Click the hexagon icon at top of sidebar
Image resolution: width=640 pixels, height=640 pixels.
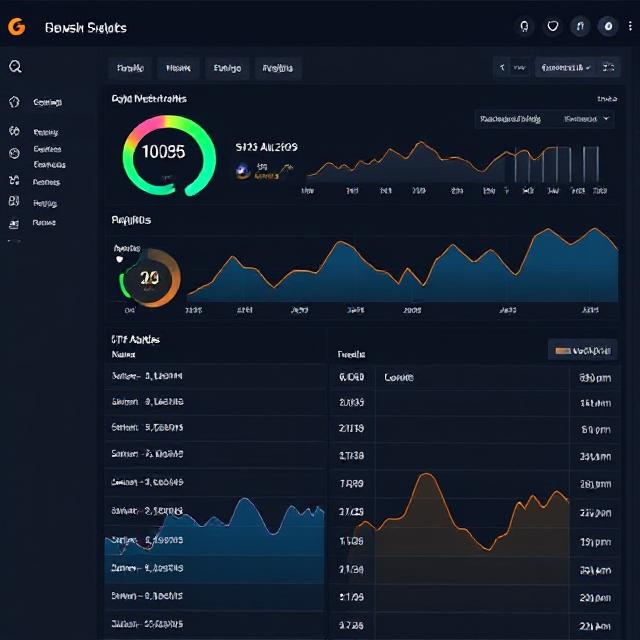tap(14, 101)
